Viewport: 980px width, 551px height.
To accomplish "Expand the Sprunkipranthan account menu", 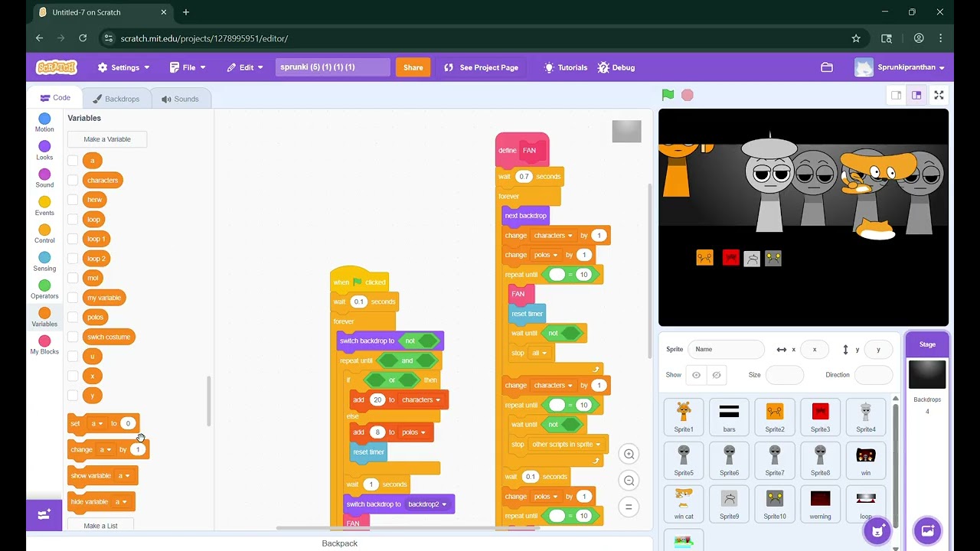I will tap(900, 67).
